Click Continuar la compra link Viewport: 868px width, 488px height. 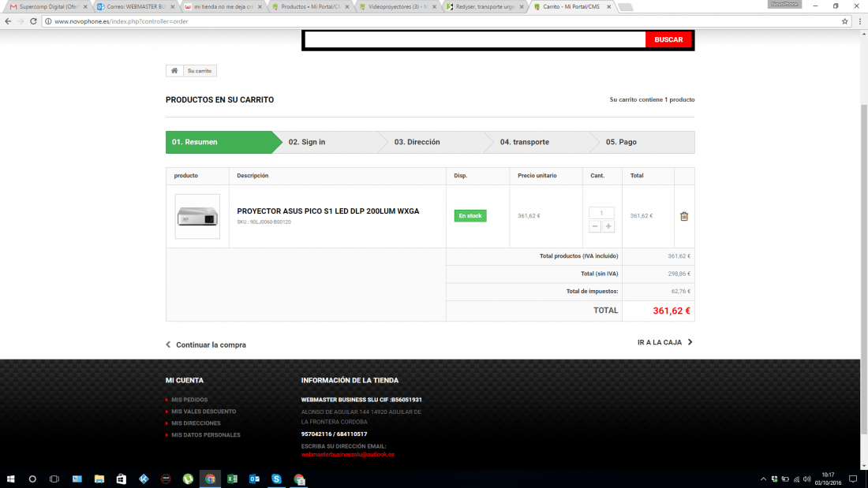206,345
